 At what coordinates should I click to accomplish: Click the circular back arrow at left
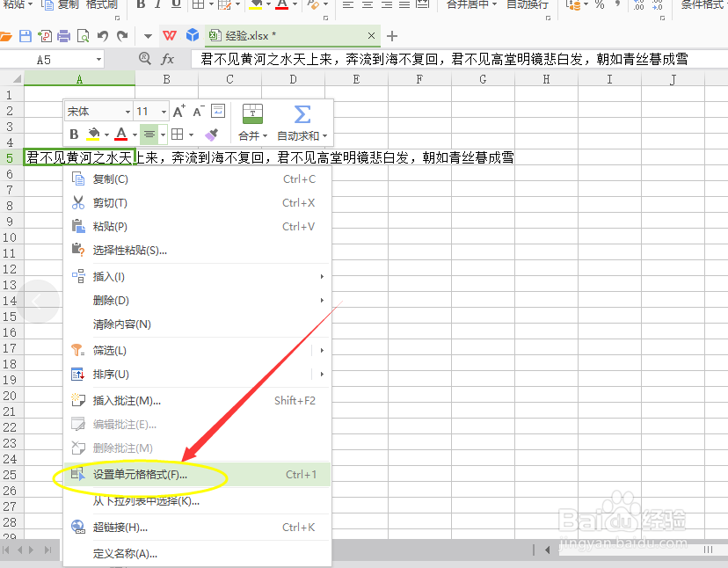coord(38,302)
